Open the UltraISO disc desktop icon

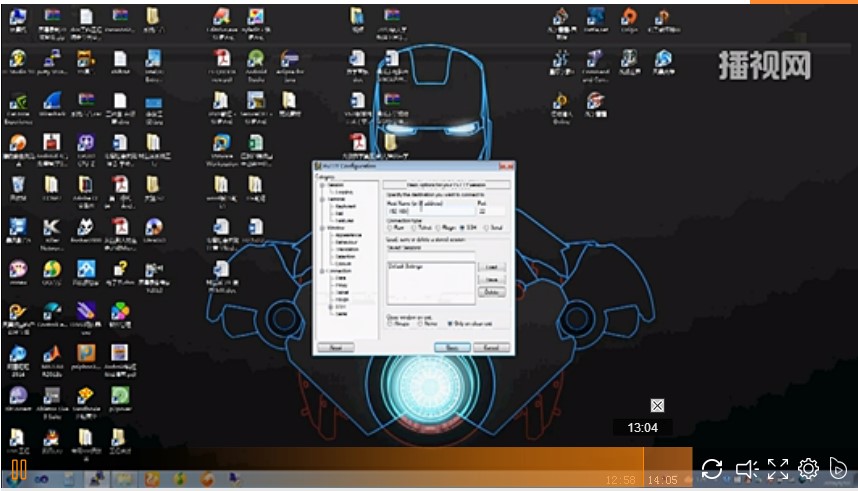(x=154, y=230)
